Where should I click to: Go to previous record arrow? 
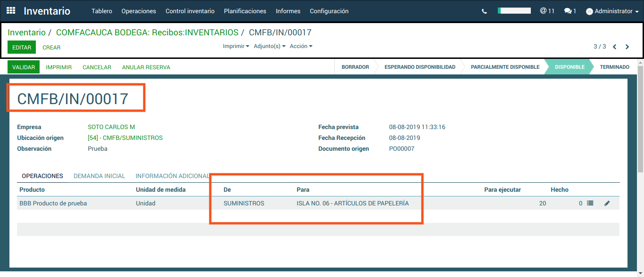point(615,47)
